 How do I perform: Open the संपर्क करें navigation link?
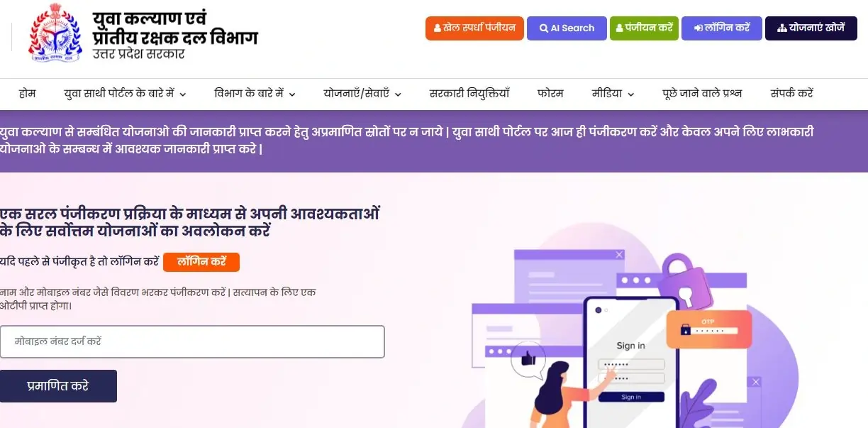(791, 93)
